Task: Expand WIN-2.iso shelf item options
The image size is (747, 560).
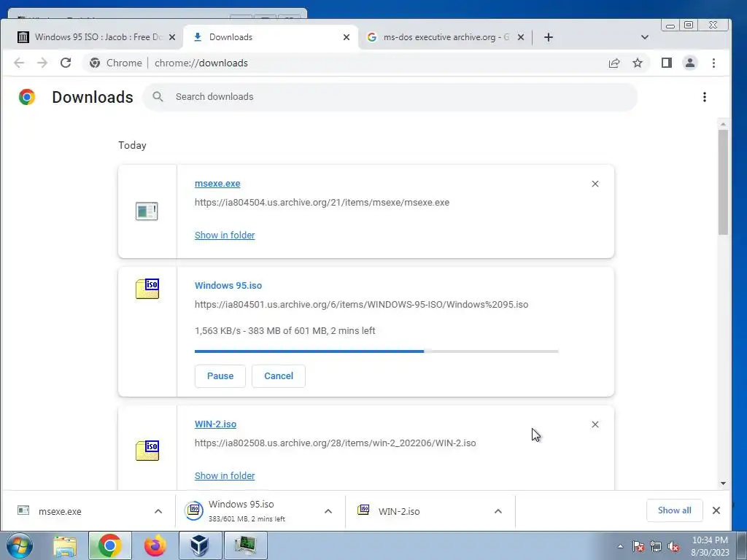Action: coord(498,511)
